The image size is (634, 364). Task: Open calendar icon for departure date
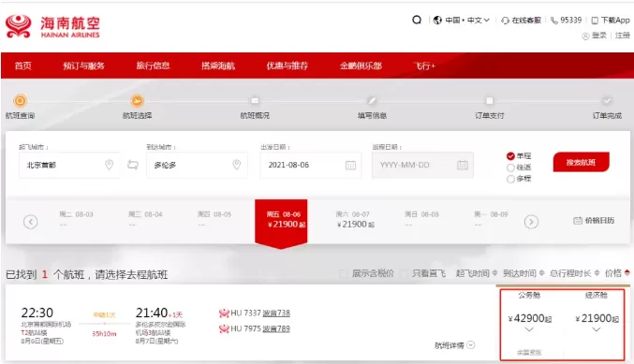point(350,165)
